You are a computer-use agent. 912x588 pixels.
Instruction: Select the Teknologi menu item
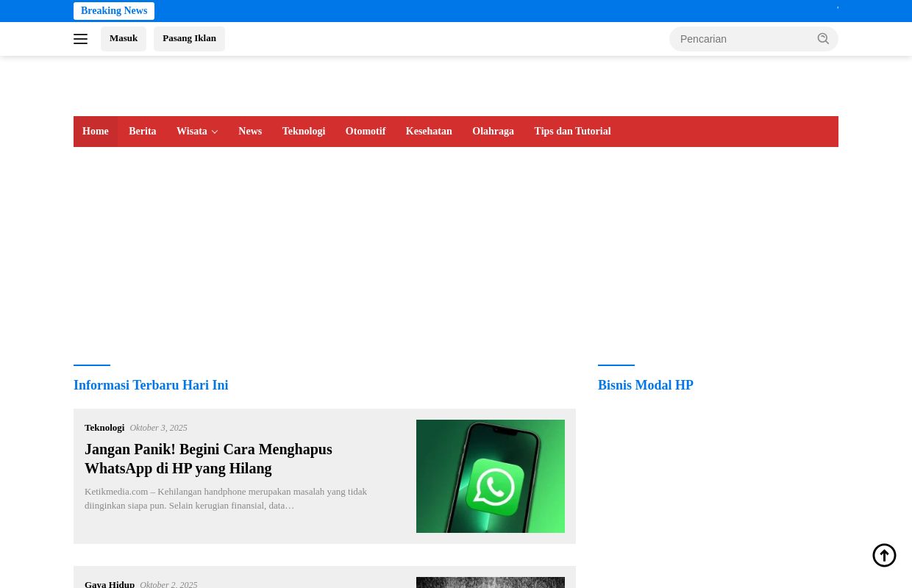pyautogui.click(x=303, y=132)
